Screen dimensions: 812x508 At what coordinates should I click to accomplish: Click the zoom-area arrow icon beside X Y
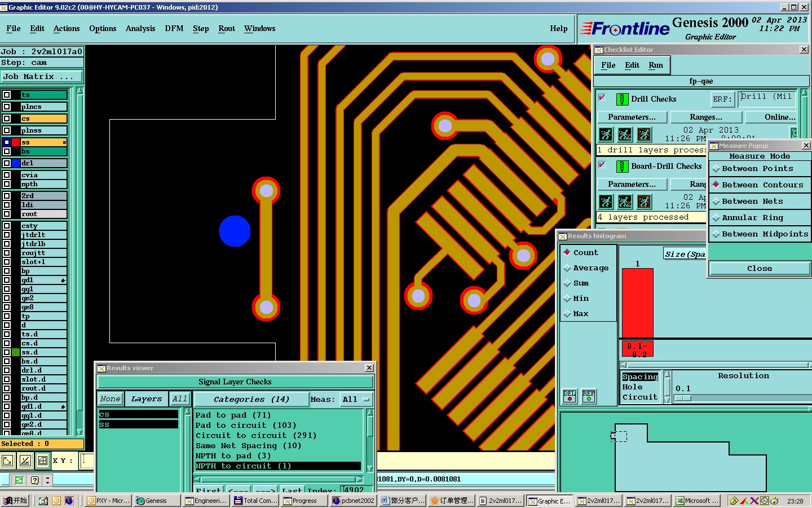point(7,461)
